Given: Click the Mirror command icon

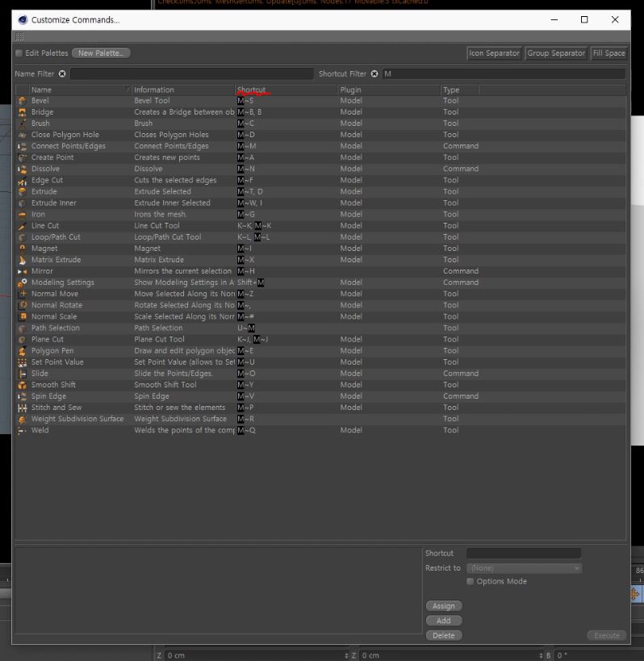Looking at the screenshot, I should point(23,271).
